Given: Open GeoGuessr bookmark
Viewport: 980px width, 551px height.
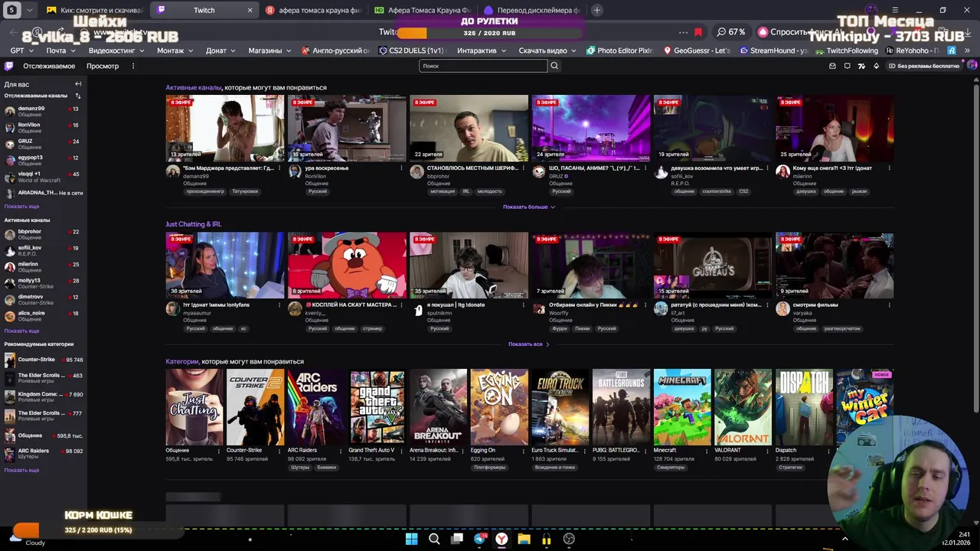Looking at the screenshot, I should click(x=697, y=51).
